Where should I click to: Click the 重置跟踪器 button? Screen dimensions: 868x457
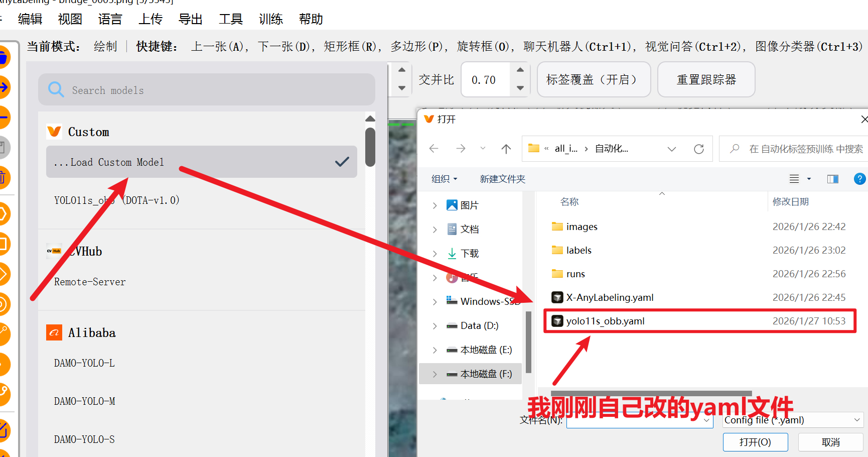pos(706,79)
